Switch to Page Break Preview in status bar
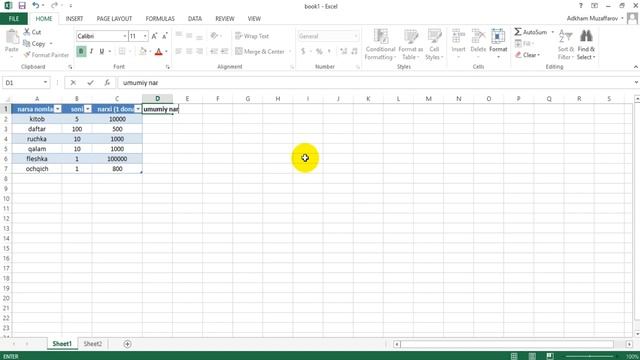640x360 pixels. tap(550, 356)
